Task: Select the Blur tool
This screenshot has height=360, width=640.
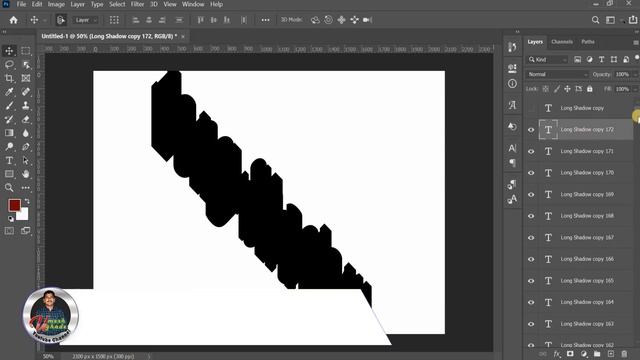Action: [x=26, y=133]
